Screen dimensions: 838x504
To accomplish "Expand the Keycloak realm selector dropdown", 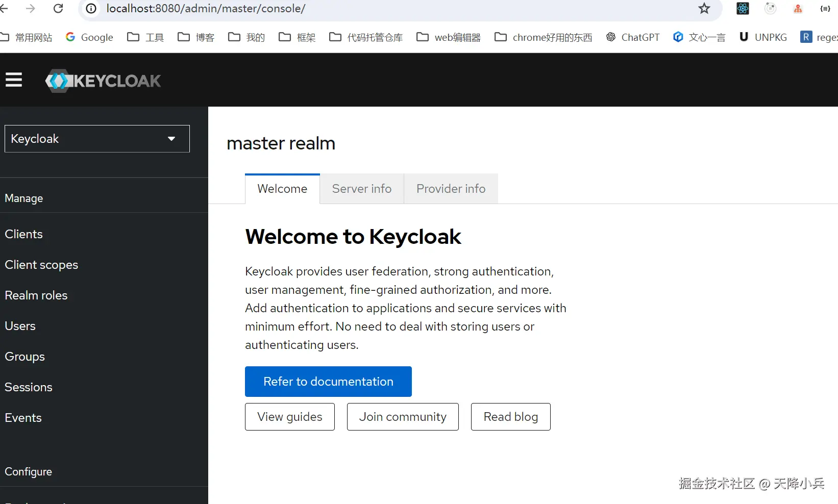I will click(x=97, y=139).
